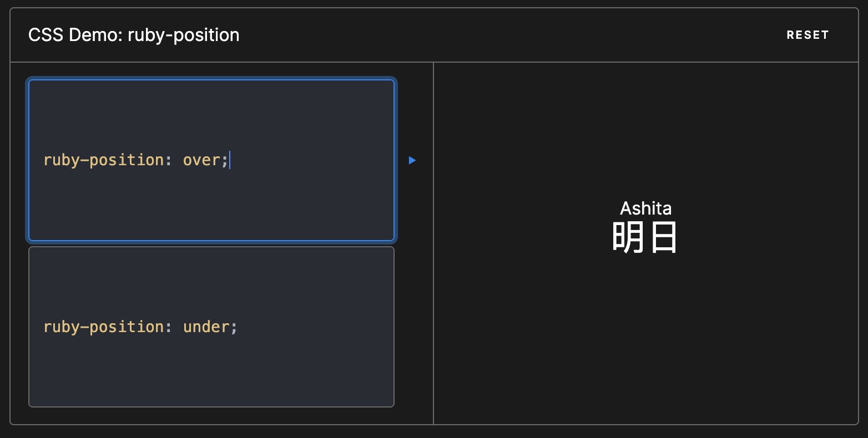
Task: Place the cursor after the "over;" semicolon
Action: point(229,160)
